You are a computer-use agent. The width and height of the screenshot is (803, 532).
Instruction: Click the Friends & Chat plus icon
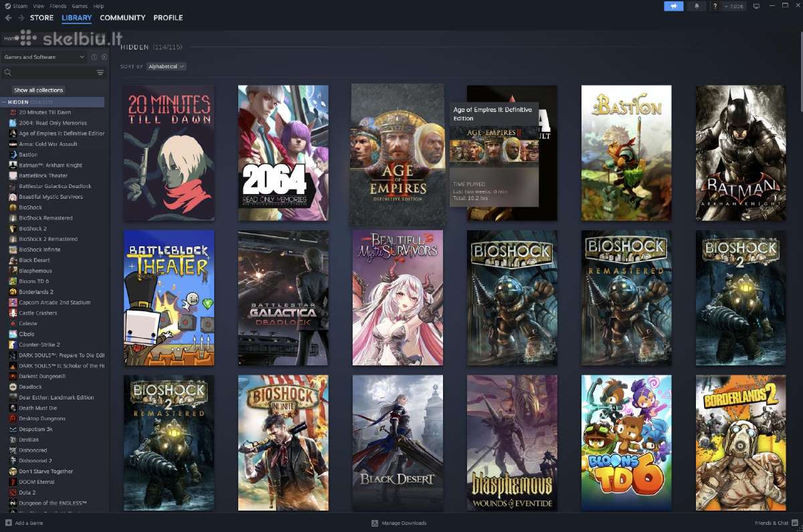pyautogui.click(x=794, y=523)
